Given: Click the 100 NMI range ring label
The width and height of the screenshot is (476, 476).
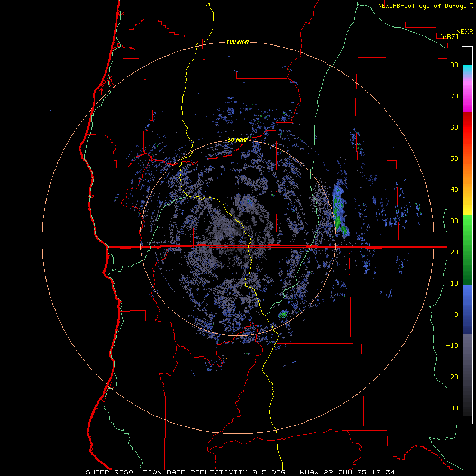Looking at the screenshot, I should (237, 42).
